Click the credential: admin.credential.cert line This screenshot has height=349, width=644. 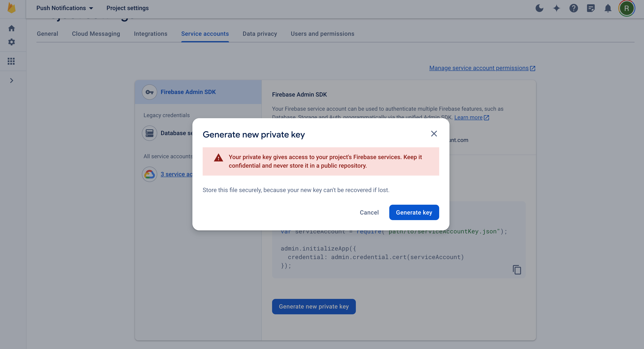[376, 257]
